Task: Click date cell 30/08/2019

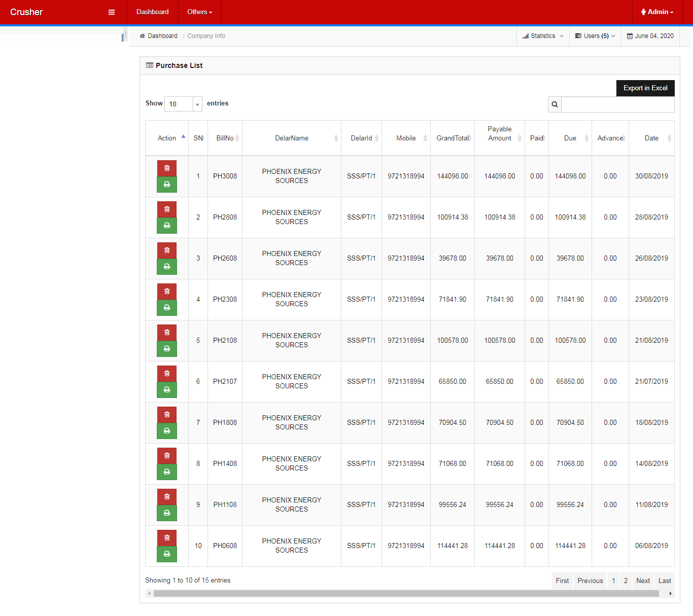Action: [x=651, y=176]
